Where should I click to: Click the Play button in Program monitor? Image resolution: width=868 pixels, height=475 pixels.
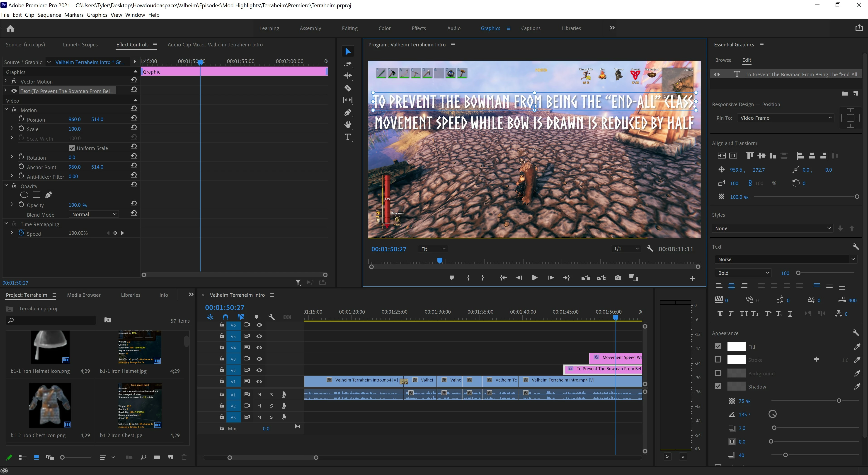click(534, 278)
